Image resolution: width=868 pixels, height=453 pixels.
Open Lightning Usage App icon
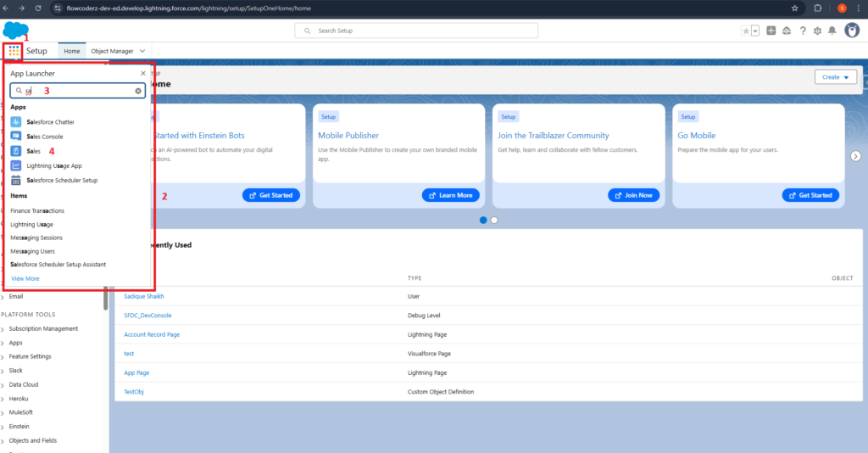point(16,165)
